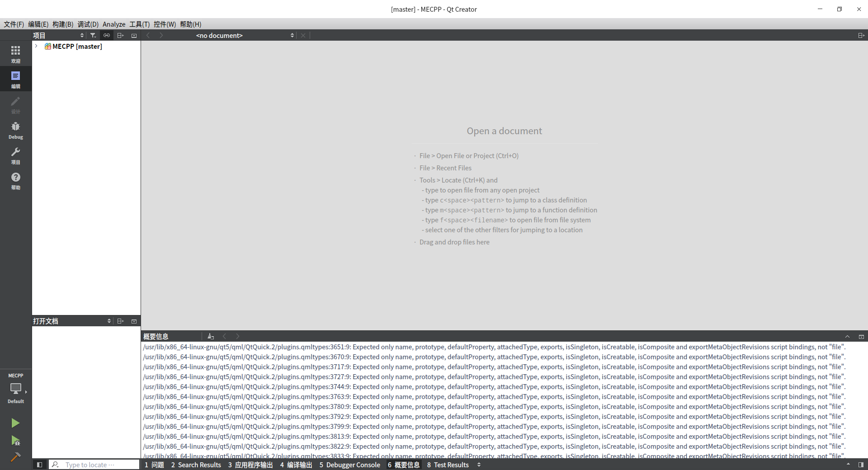Split the editor area

click(861, 35)
